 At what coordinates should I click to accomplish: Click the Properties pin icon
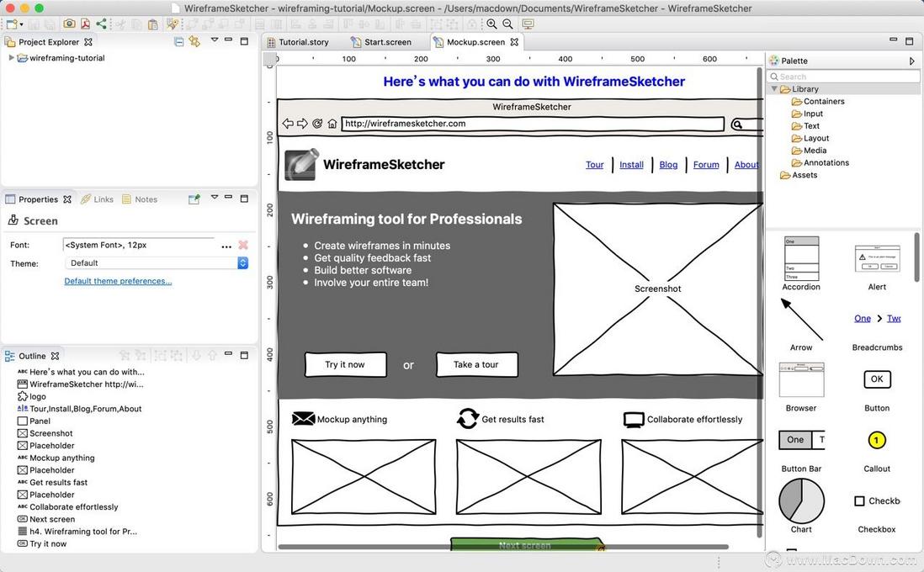[194, 199]
